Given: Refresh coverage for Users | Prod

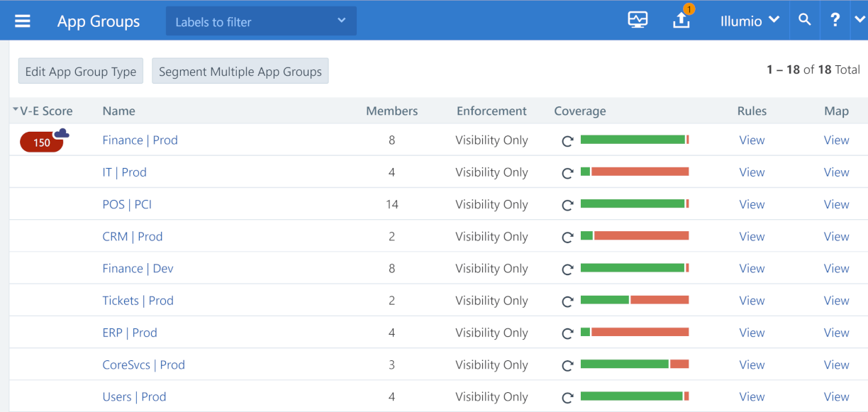Looking at the screenshot, I should (567, 398).
